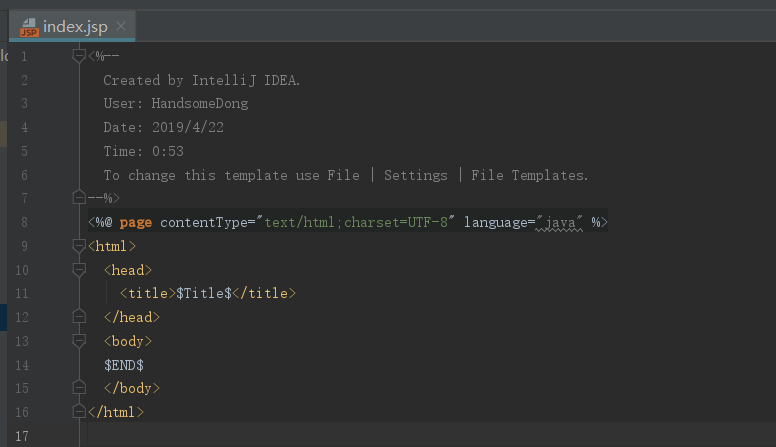Collapse the <body> section
Image resolution: width=776 pixels, height=447 pixels.
tap(80, 341)
